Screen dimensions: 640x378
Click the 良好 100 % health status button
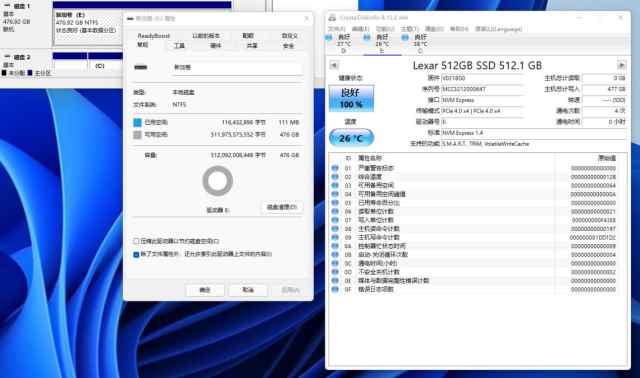point(351,98)
